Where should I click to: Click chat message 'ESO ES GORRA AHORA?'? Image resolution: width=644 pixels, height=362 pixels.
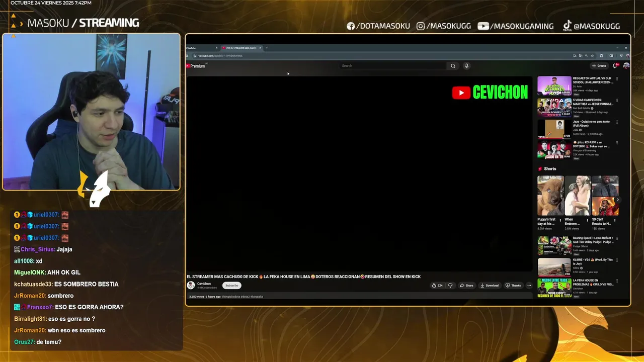point(89,307)
